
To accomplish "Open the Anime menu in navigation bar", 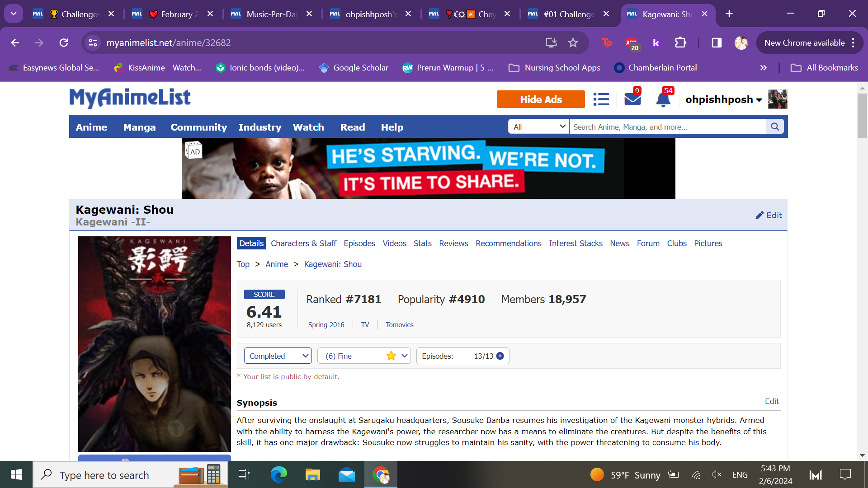I will pyautogui.click(x=91, y=127).
